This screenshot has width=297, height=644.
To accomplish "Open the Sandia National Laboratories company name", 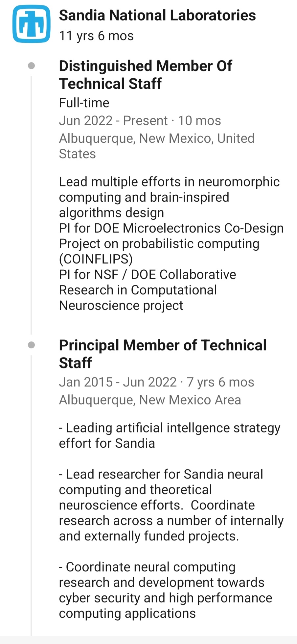I will [x=157, y=15].
